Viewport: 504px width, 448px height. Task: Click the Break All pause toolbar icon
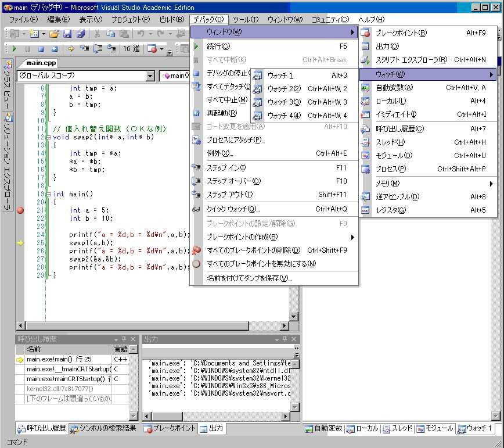click(x=27, y=49)
